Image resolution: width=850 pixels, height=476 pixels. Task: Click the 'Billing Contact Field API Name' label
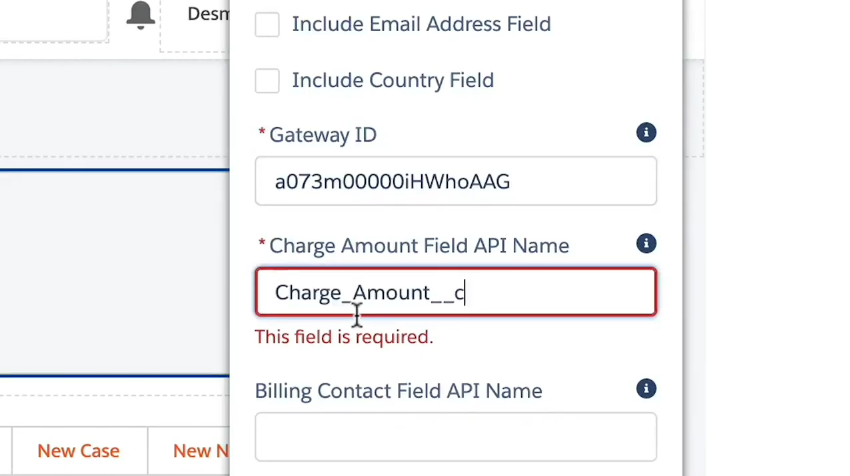pos(398,391)
